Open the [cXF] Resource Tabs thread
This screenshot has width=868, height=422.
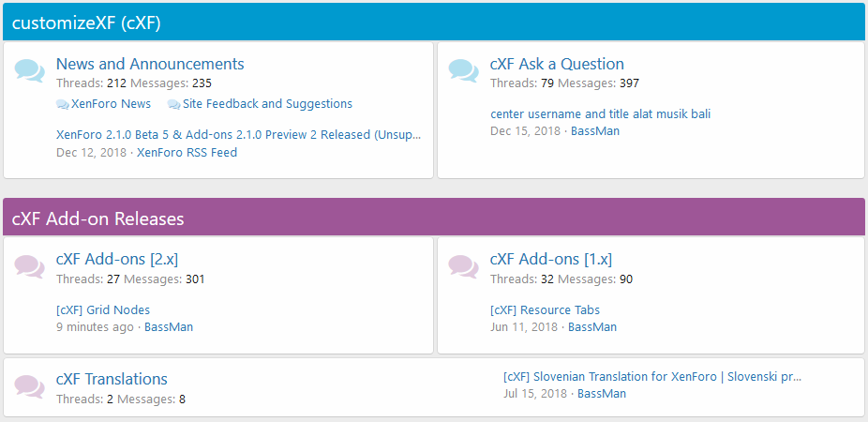545,309
